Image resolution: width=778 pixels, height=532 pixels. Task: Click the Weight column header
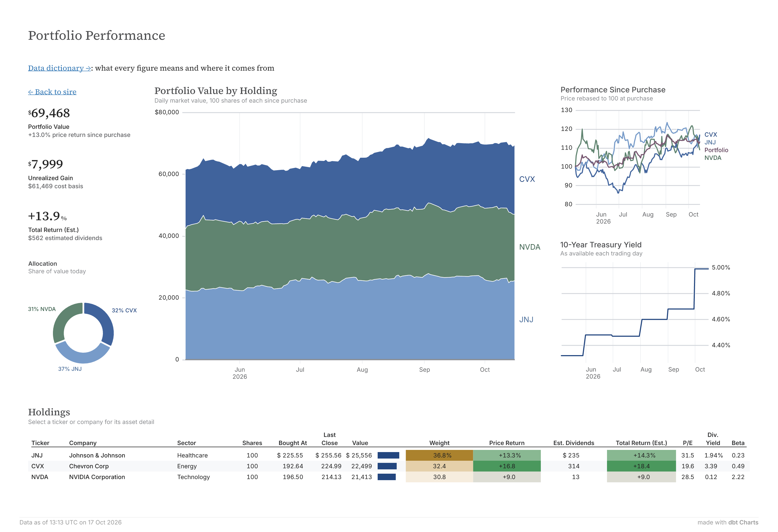(x=439, y=443)
